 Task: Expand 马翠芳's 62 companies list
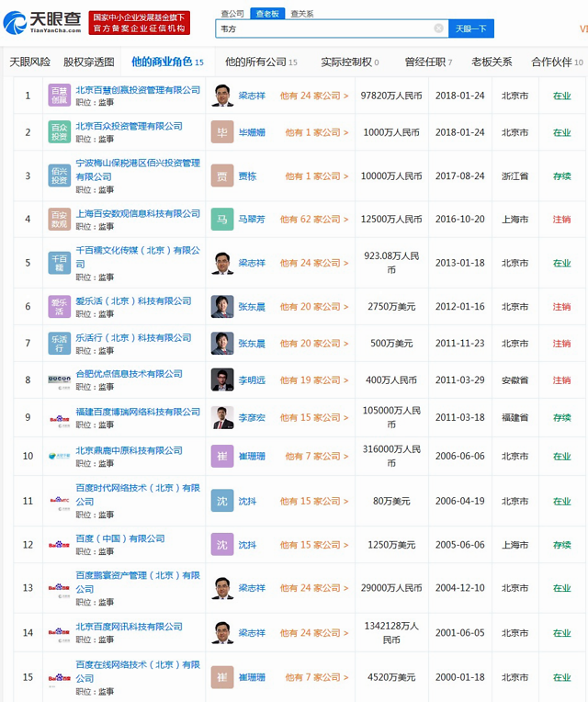pyautogui.click(x=314, y=221)
